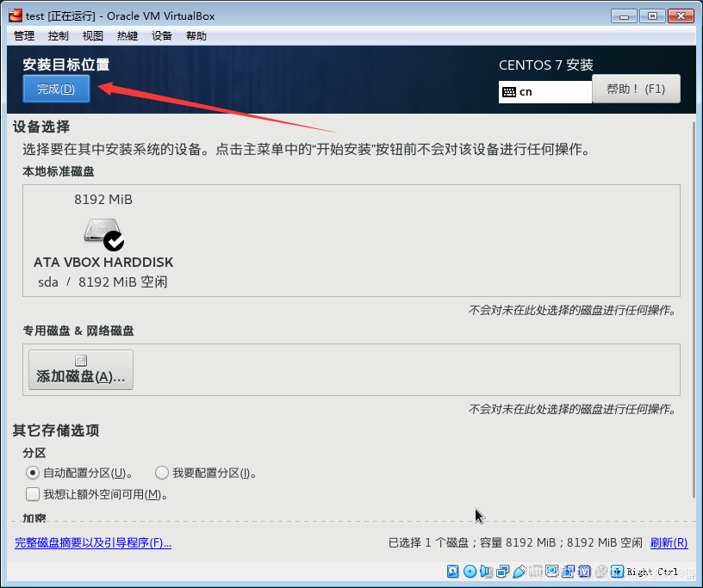Open the 控制 menu

59,36
